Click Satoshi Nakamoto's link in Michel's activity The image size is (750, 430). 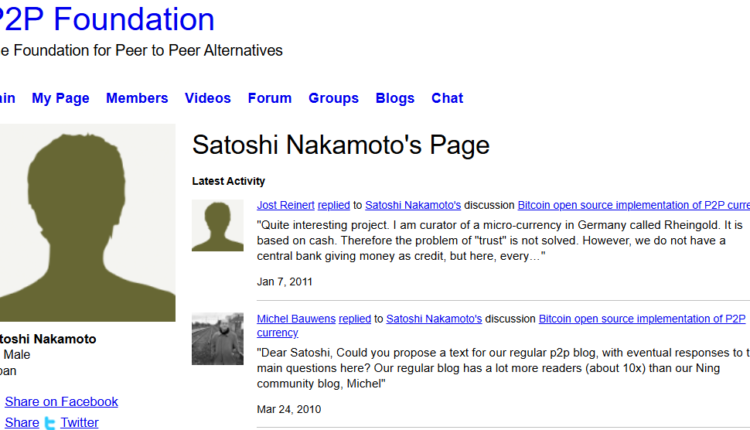click(434, 319)
